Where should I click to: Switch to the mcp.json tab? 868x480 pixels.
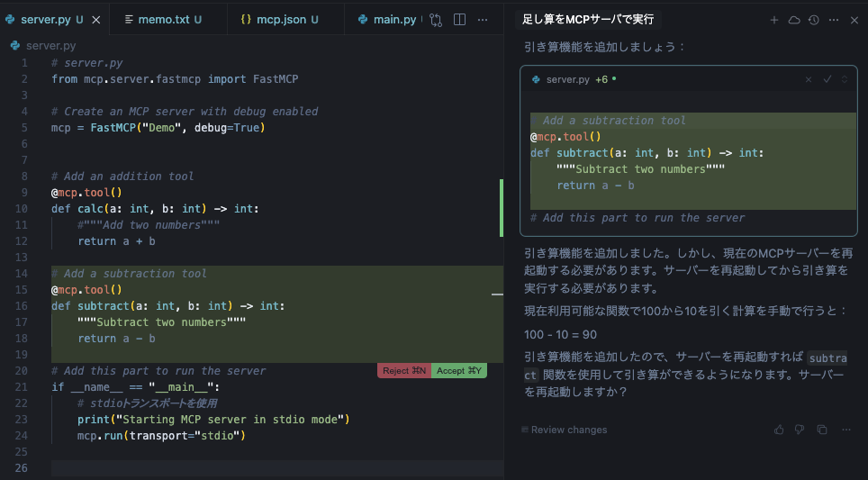pos(281,19)
